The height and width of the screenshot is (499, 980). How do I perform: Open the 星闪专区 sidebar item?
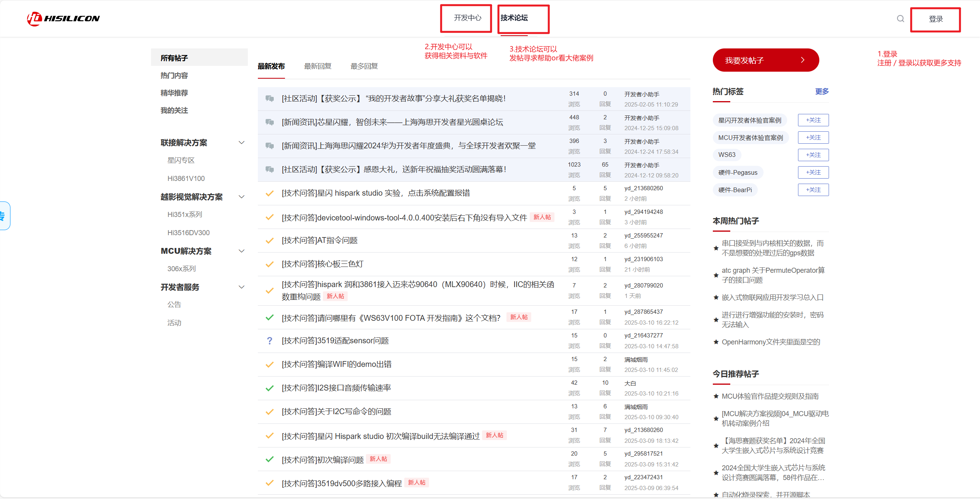[181, 160]
